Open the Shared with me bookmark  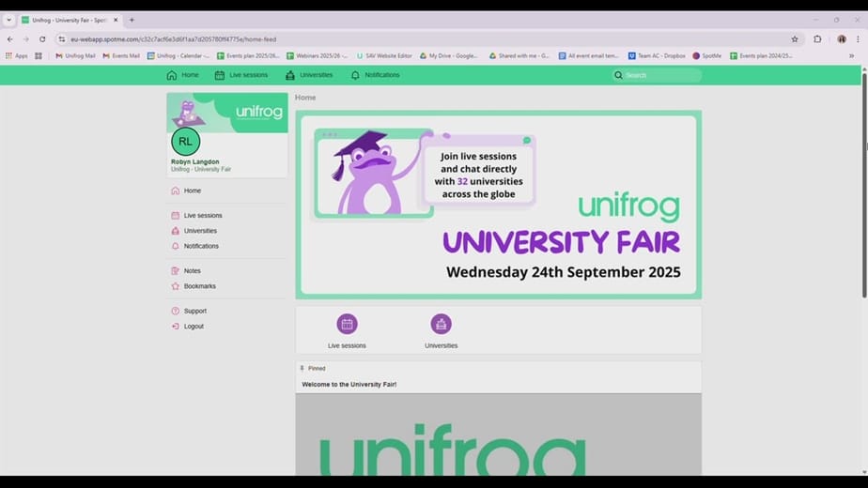pos(519,56)
